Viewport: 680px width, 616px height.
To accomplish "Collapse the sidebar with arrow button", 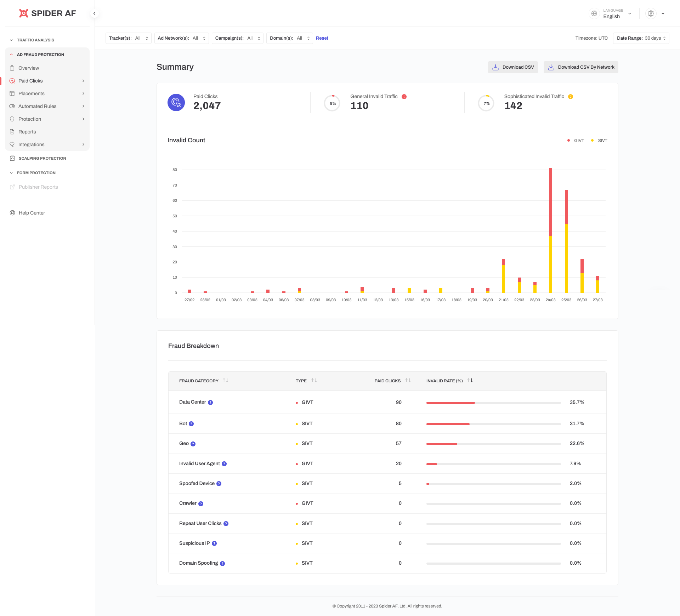I will pos(94,13).
